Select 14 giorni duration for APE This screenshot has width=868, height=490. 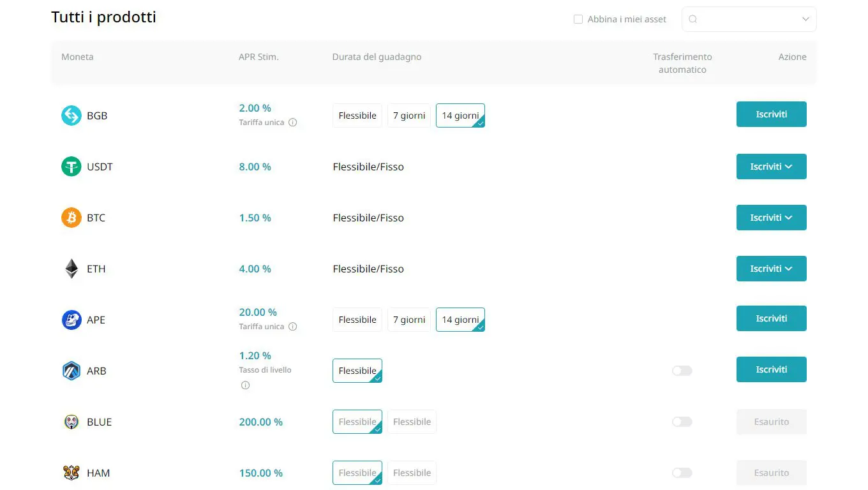point(460,320)
